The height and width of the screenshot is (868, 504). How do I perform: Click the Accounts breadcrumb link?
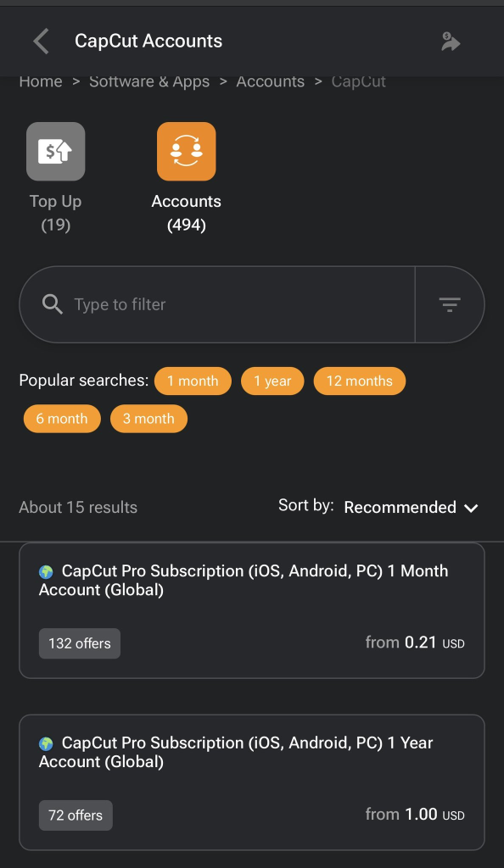click(x=270, y=81)
